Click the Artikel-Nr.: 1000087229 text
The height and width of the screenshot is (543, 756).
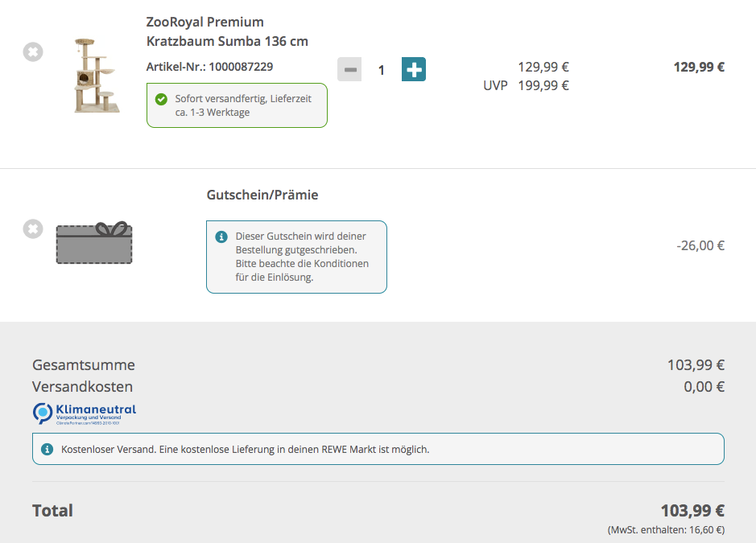coord(210,67)
